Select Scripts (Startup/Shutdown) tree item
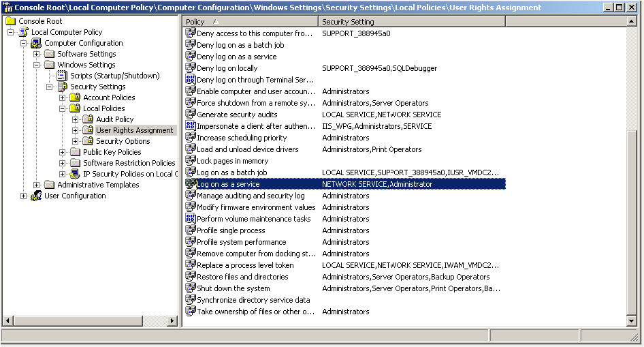 tap(114, 76)
